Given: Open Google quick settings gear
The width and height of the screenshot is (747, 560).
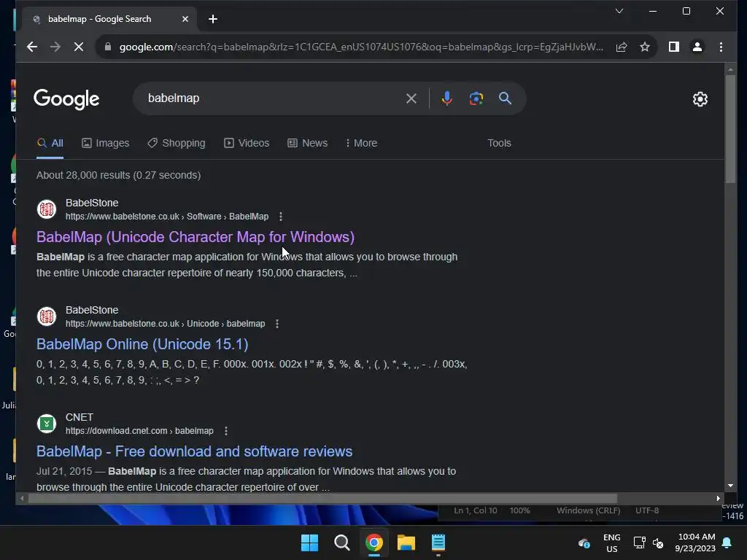Looking at the screenshot, I should pos(700,99).
